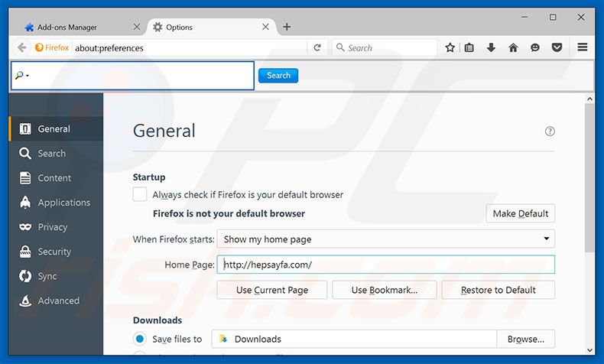Click the Downloads heading

pos(157,320)
